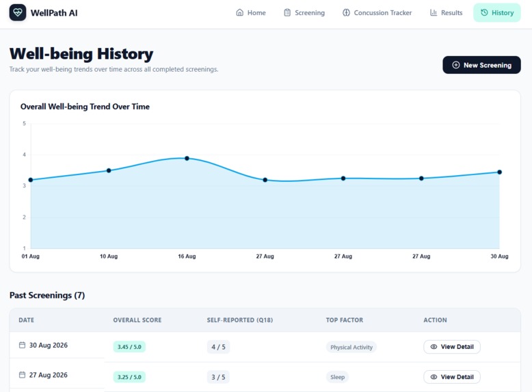The width and height of the screenshot is (532, 392).
Task: Click the 3.25 / 5.0 overall score badge
Action: [x=129, y=377]
